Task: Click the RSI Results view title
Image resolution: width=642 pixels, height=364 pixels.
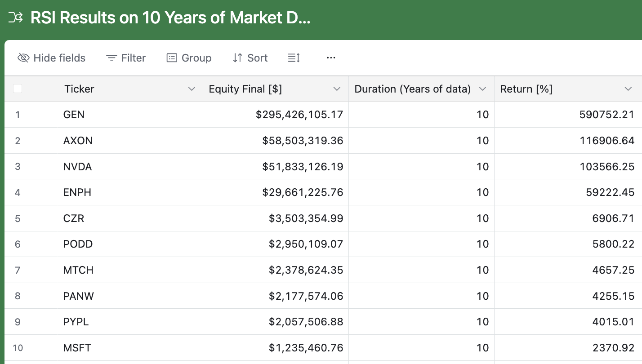Action: pos(170,18)
